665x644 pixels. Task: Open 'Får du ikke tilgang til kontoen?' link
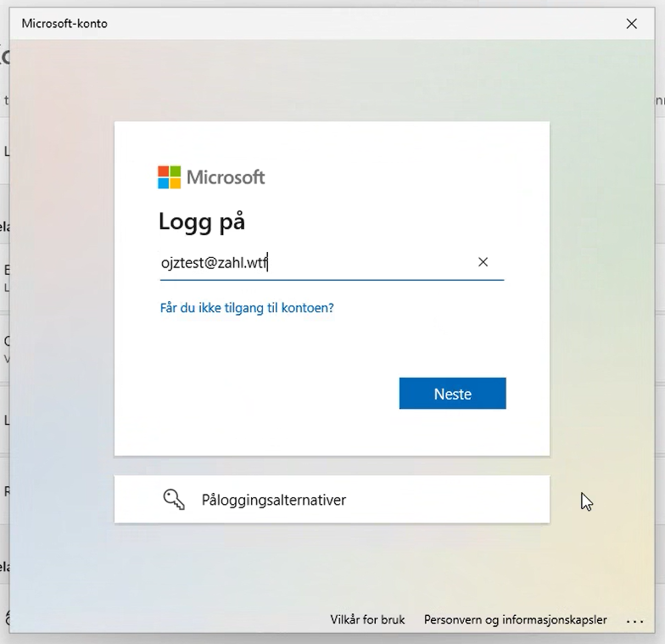point(247,307)
